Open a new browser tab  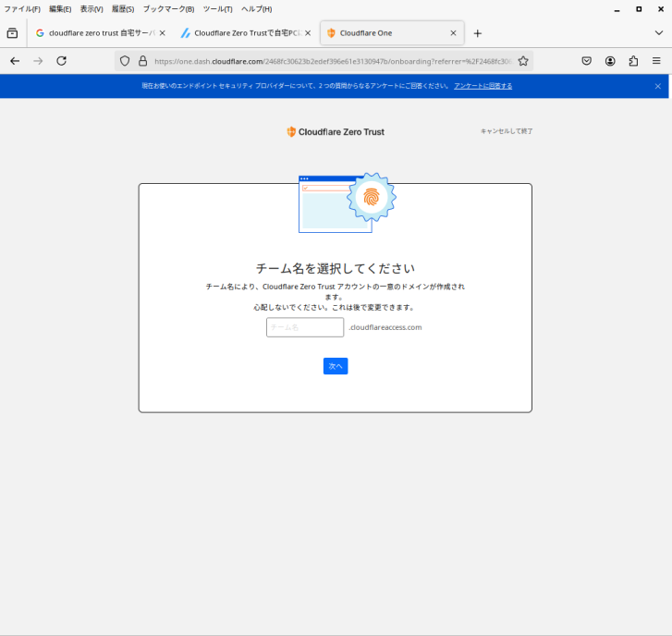pyautogui.click(x=478, y=33)
